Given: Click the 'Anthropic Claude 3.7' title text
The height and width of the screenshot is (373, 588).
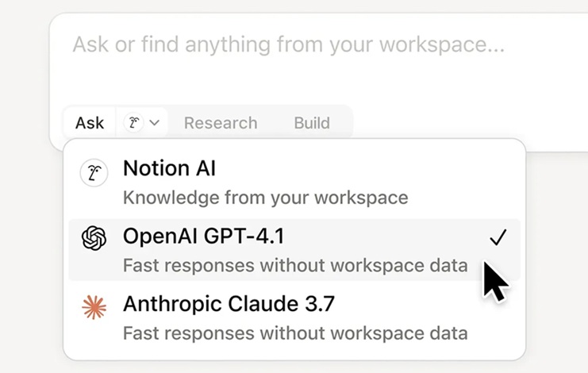Looking at the screenshot, I should coord(229,304).
